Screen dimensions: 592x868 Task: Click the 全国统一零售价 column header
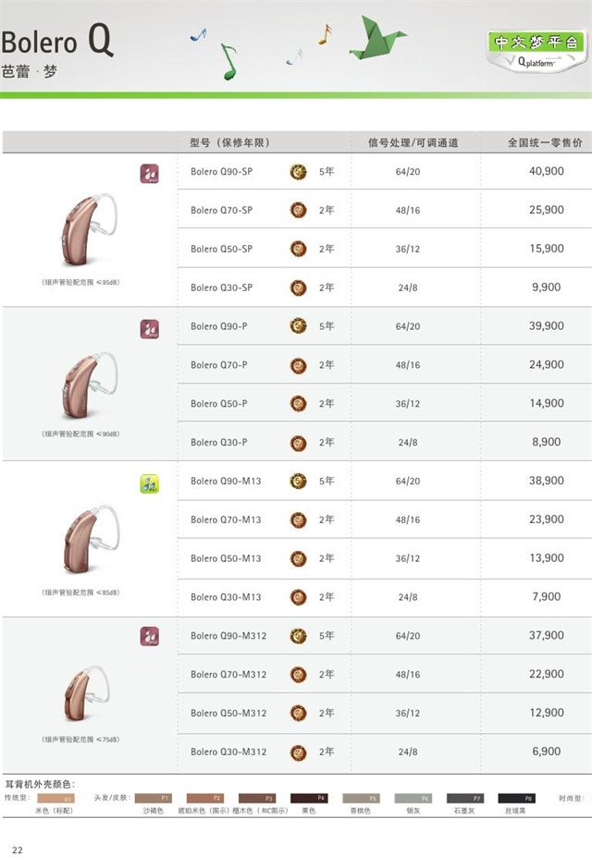pos(545,142)
